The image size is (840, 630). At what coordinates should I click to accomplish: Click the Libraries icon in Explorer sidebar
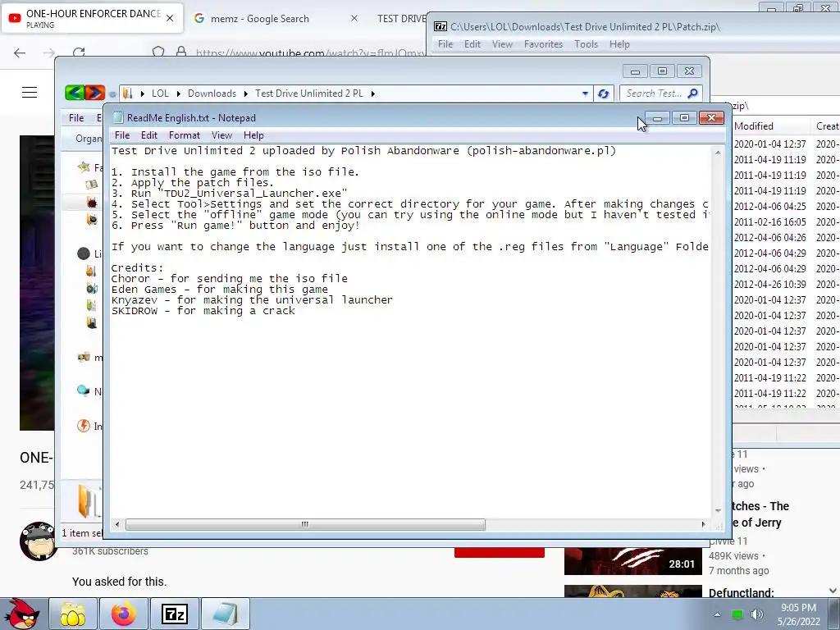84,253
